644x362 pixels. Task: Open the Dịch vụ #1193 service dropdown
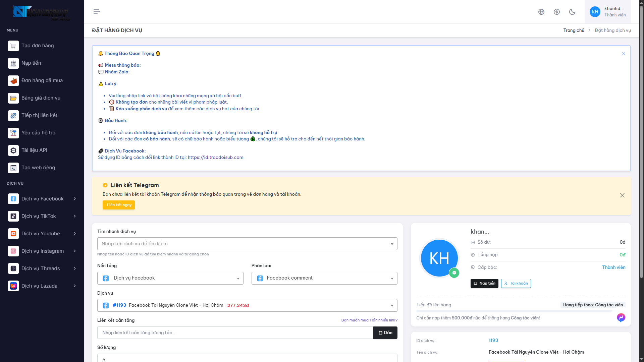pyautogui.click(x=247, y=305)
